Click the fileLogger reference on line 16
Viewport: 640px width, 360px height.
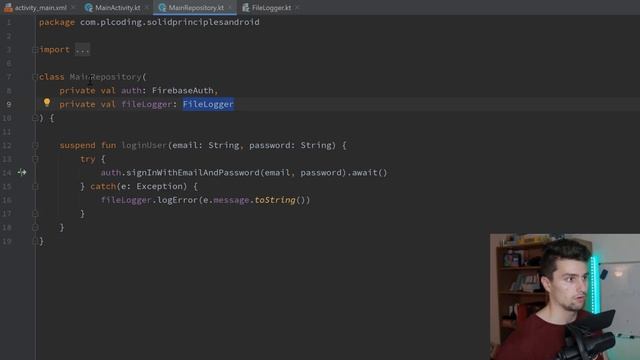click(126, 200)
